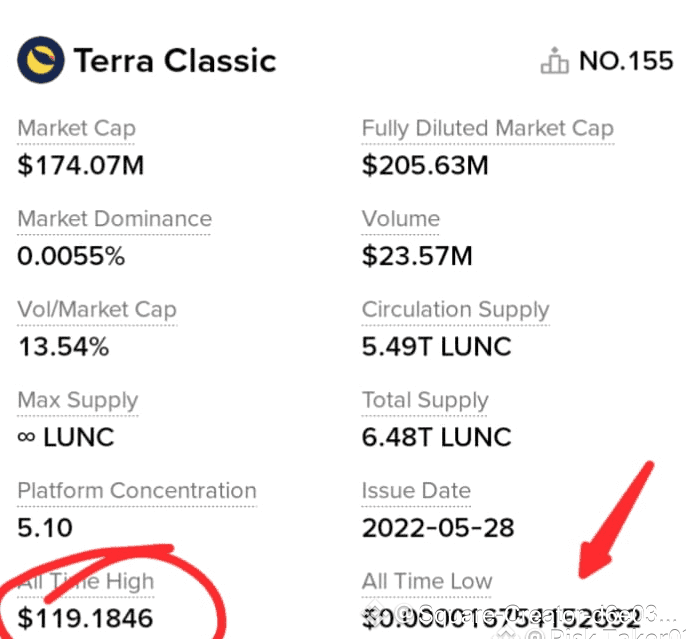This screenshot has width=686, height=639.
Task: Tap the Circulation Supply label
Action: pos(455,310)
